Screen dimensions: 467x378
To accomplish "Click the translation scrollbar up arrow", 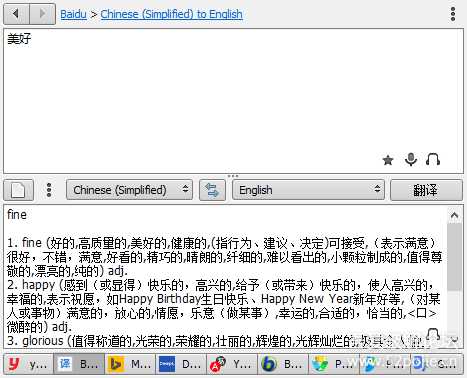I will [454, 215].
